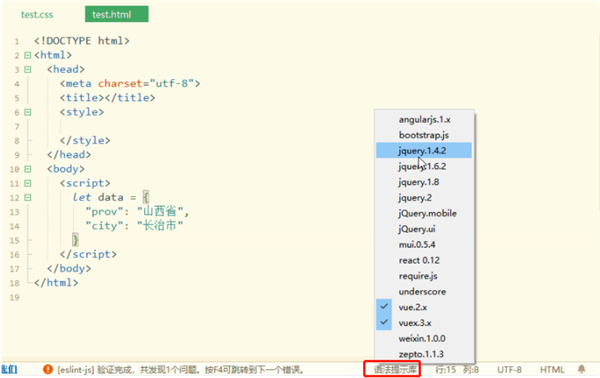Select bootstrap.js in the popup menu
600x378 pixels.
[424, 135]
